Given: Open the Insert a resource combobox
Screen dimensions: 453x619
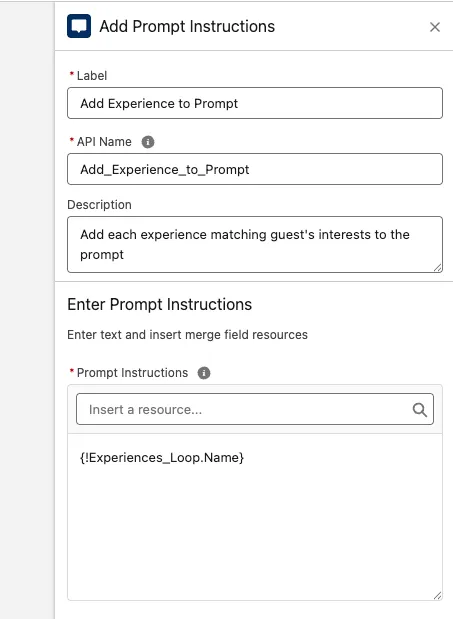Looking at the screenshot, I should pyautogui.click(x=255, y=409).
